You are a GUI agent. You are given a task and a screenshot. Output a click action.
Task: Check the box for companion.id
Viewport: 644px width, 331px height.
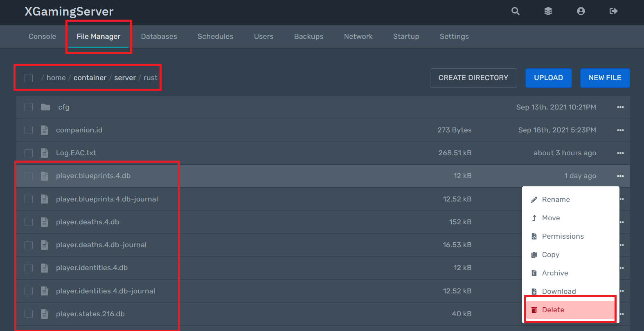coord(29,130)
